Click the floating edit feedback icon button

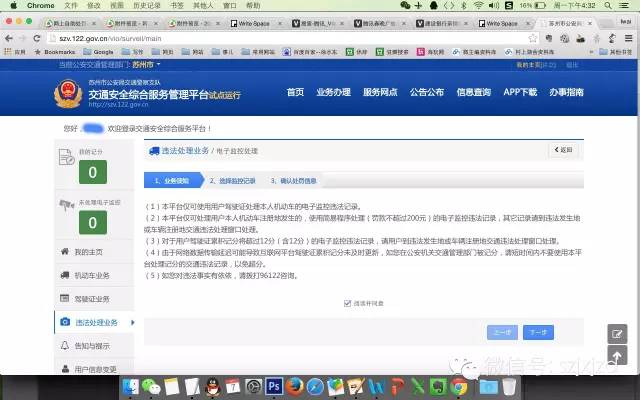tap(617, 334)
